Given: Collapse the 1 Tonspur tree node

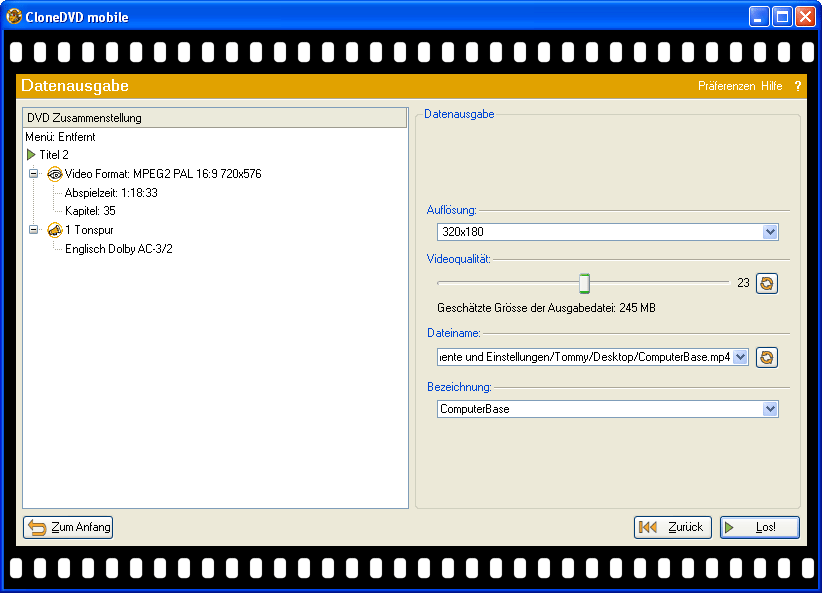Looking at the screenshot, I should tap(34, 230).
